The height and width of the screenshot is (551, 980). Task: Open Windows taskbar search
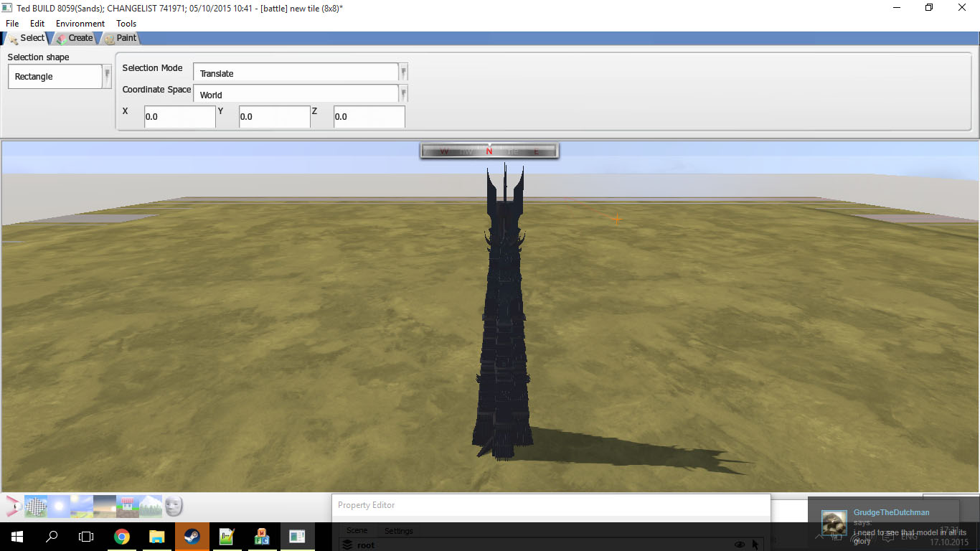click(x=52, y=536)
